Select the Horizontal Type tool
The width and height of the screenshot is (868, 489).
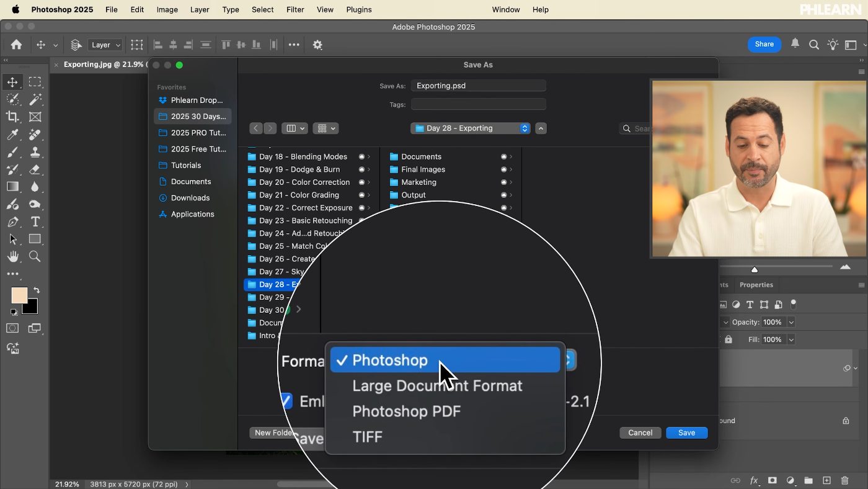pos(35,222)
